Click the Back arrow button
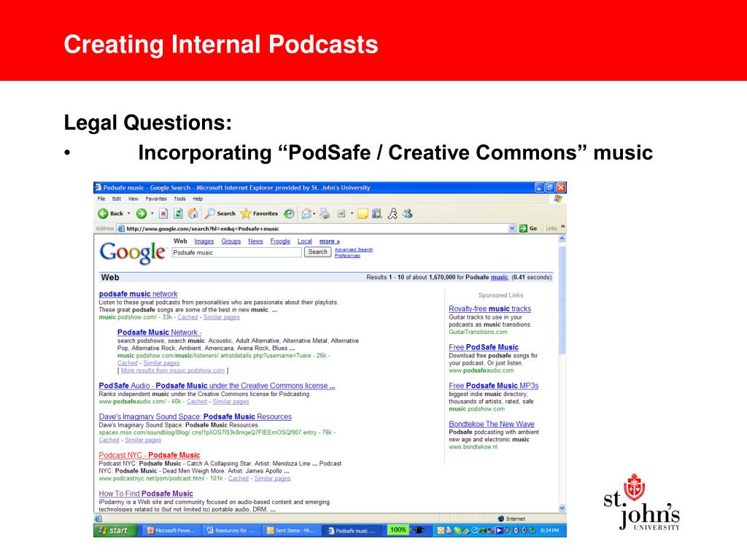 [103, 214]
